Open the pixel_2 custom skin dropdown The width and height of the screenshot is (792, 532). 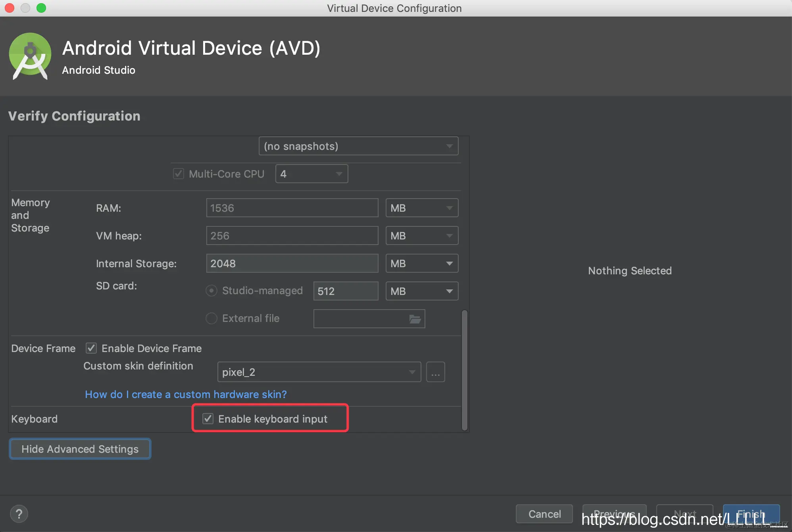click(x=319, y=372)
